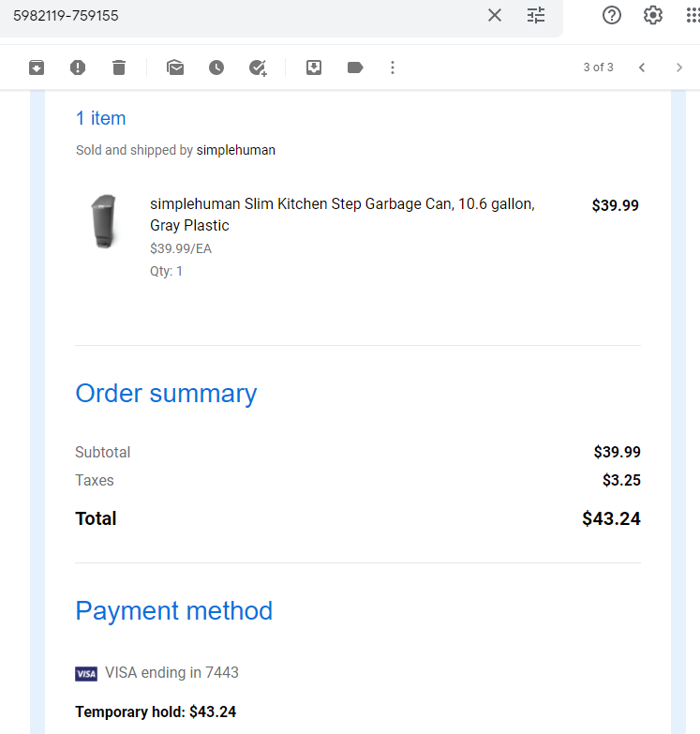The height and width of the screenshot is (734, 700).
Task: Open the simplehuman seller link
Action: point(236,150)
